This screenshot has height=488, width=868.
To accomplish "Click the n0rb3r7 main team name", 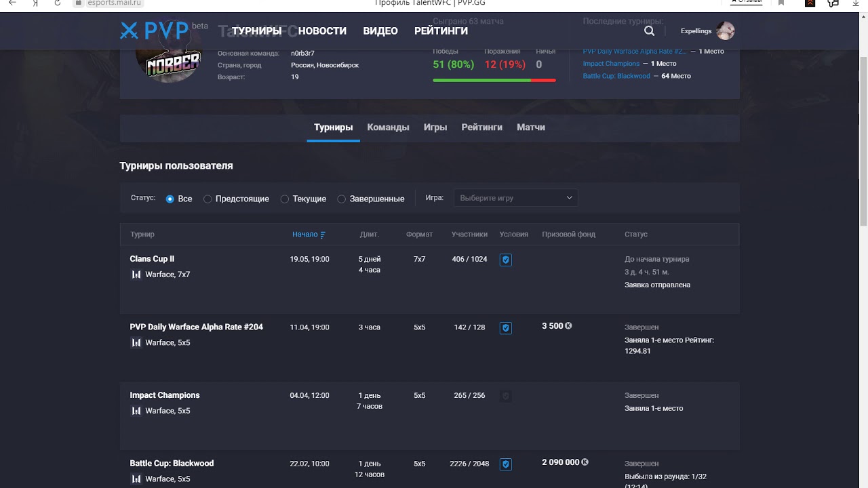I will coord(302,53).
